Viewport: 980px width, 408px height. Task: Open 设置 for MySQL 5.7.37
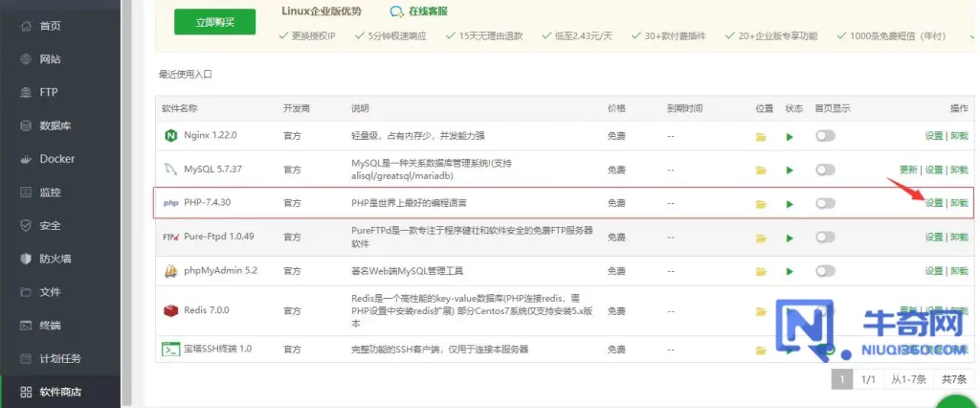coord(934,170)
